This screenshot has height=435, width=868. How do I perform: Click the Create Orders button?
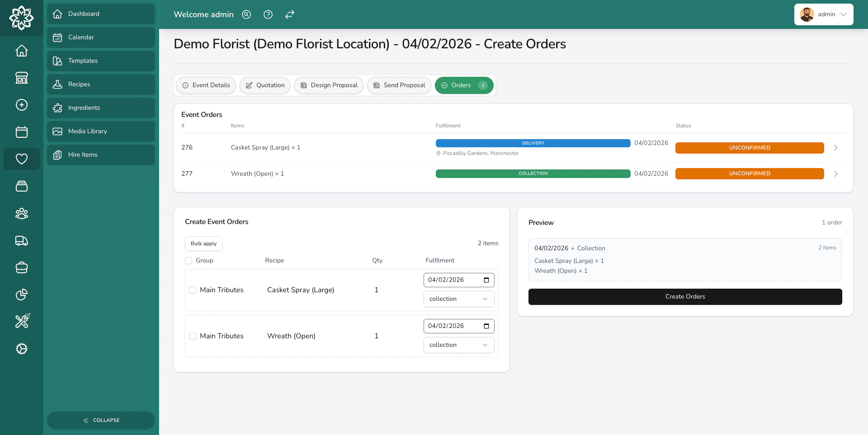[x=685, y=296]
